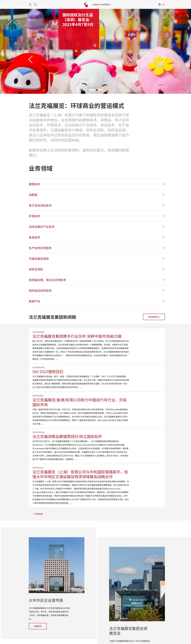
Task: Go to previous carousel slide
Action: pos(30,59)
